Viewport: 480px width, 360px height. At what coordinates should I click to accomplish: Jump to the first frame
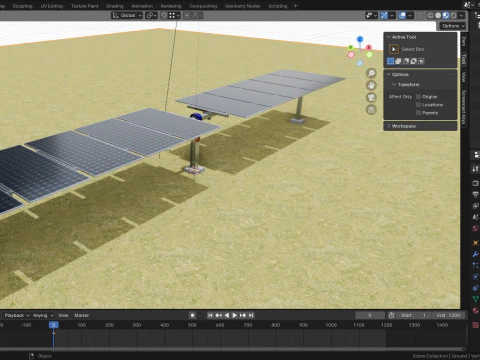tap(210, 315)
